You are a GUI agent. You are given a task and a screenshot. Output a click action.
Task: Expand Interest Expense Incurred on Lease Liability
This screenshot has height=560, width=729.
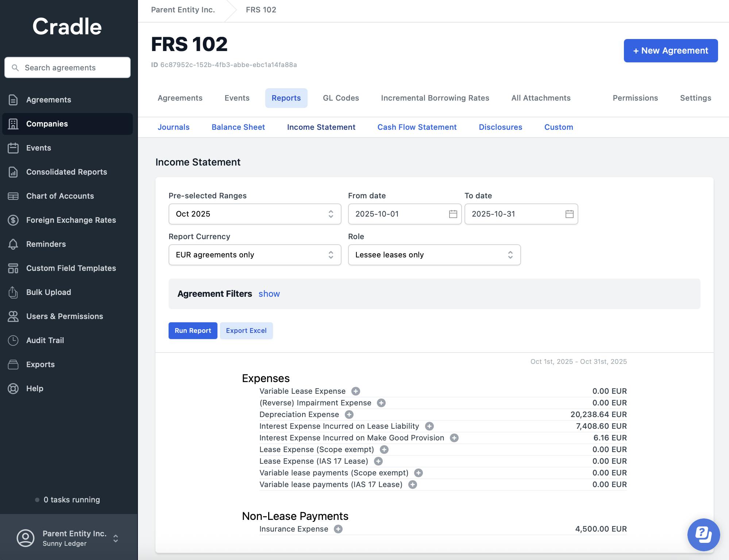(x=429, y=426)
